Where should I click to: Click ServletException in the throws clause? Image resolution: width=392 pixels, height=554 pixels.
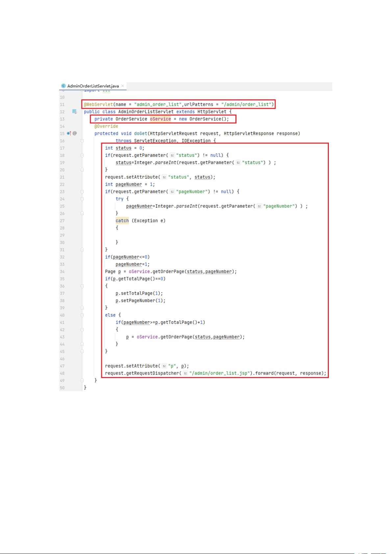(155, 141)
